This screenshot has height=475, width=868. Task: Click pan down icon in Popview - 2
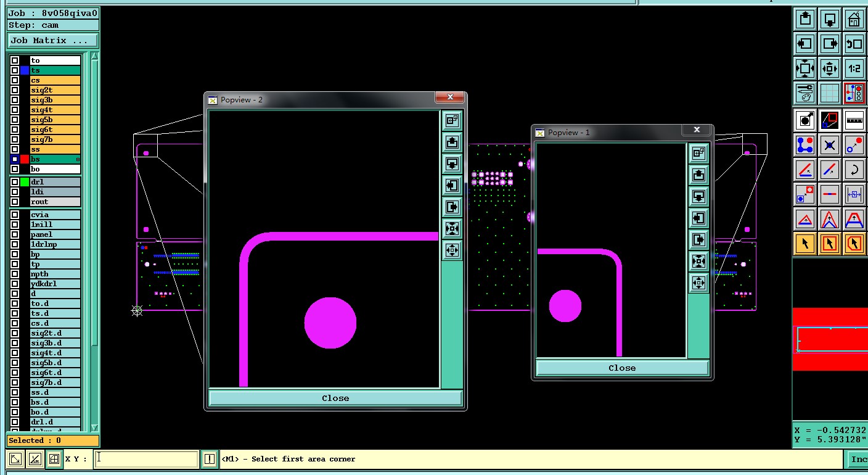[x=452, y=164]
